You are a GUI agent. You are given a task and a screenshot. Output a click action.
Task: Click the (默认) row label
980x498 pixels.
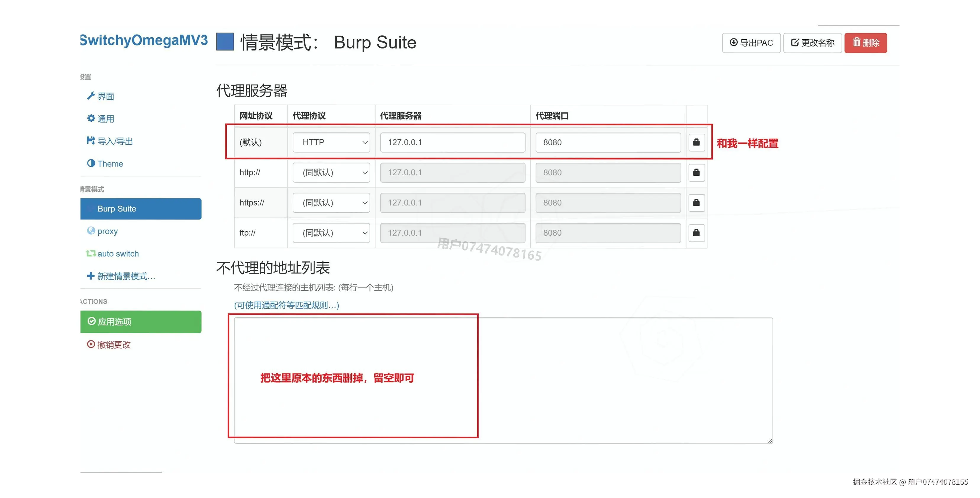pos(251,142)
